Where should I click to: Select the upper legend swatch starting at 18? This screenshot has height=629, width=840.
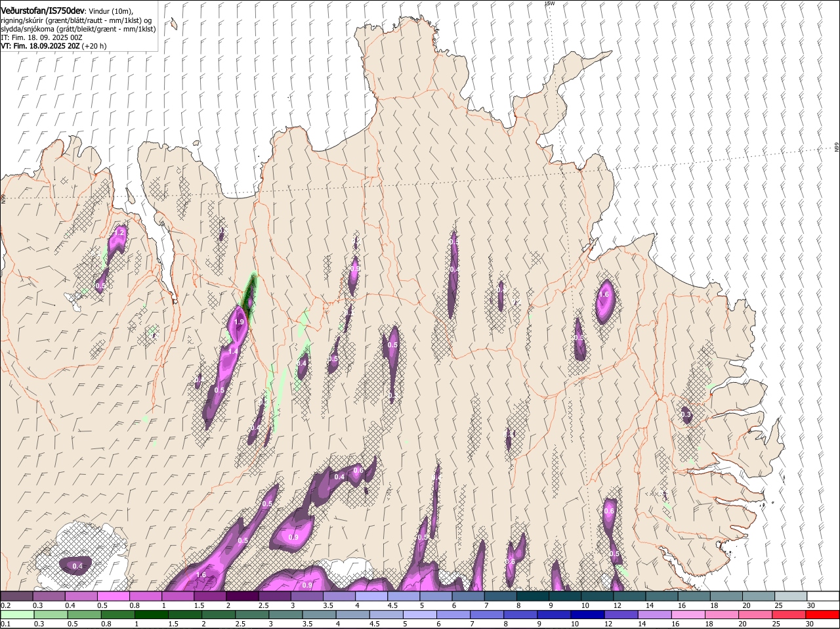click(x=725, y=596)
